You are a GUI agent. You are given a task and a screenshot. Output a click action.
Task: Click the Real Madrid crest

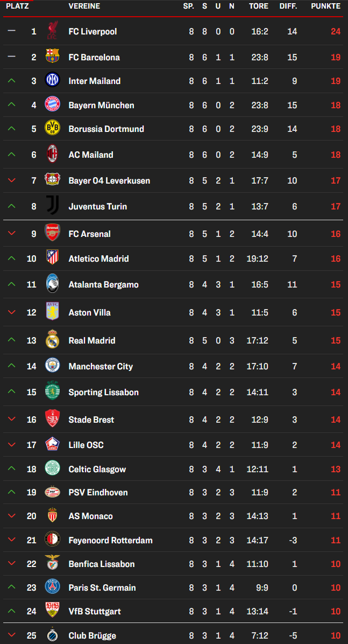[x=52, y=339]
